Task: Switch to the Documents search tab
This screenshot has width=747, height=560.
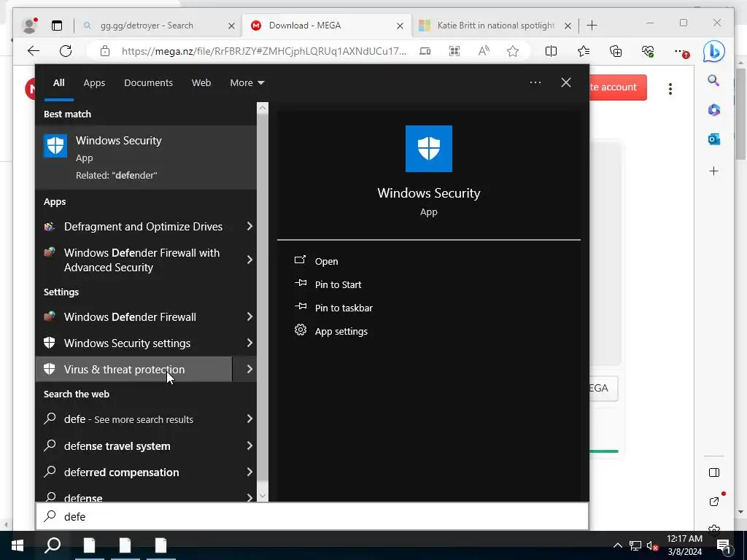Action: [x=148, y=83]
